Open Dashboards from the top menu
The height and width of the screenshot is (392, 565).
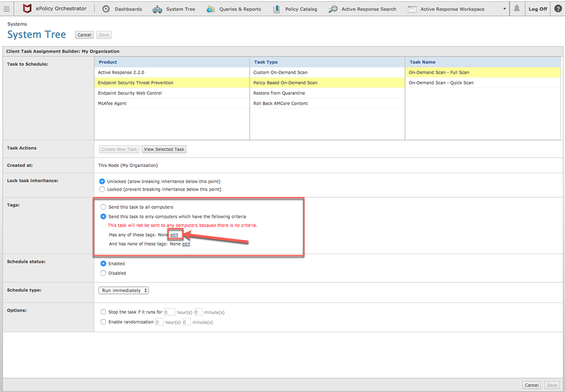pos(128,9)
